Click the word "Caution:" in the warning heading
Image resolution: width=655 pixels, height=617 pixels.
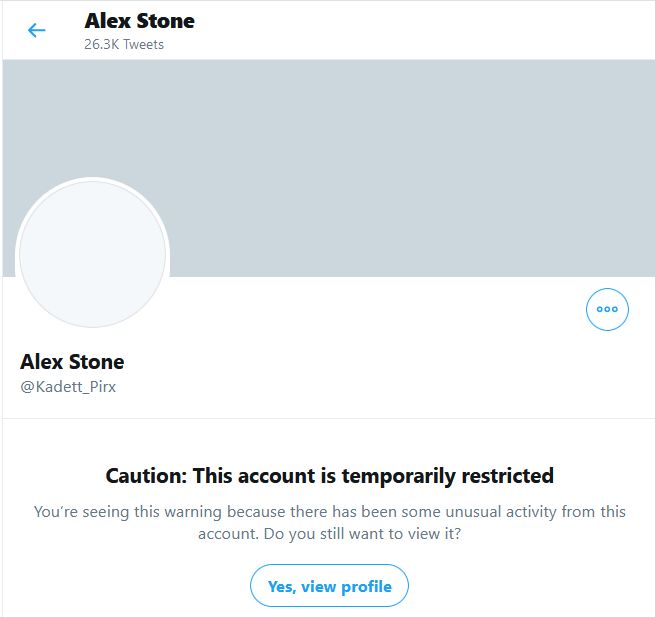(x=146, y=475)
